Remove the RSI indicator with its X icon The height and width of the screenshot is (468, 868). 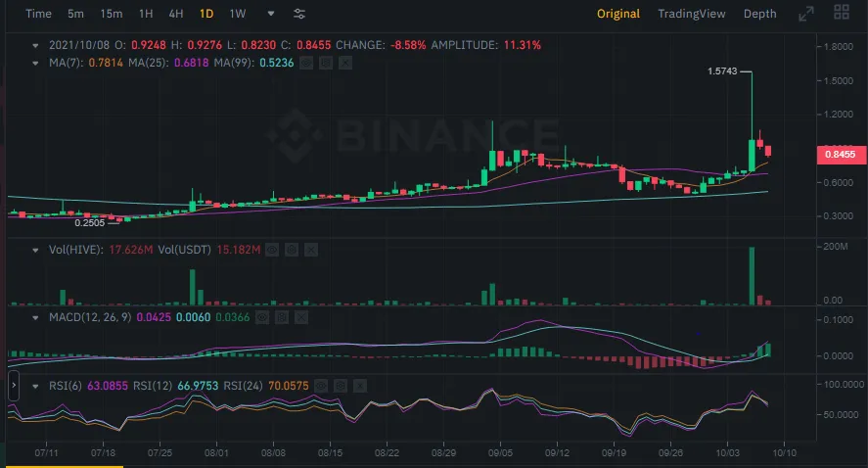[x=360, y=386]
